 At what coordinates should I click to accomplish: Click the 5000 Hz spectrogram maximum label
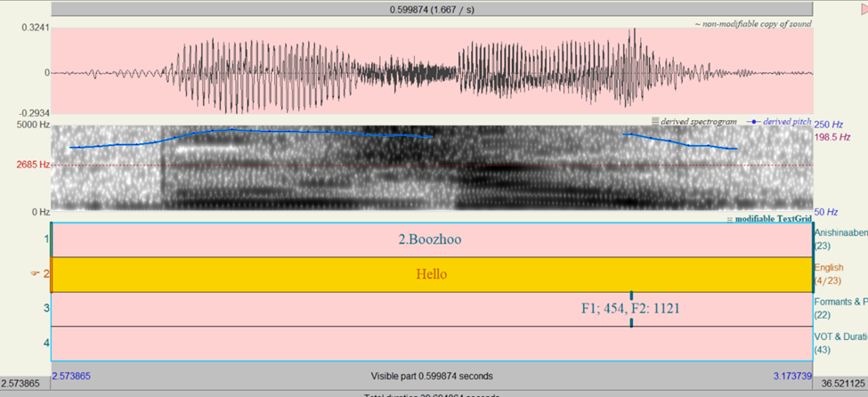[x=31, y=126]
